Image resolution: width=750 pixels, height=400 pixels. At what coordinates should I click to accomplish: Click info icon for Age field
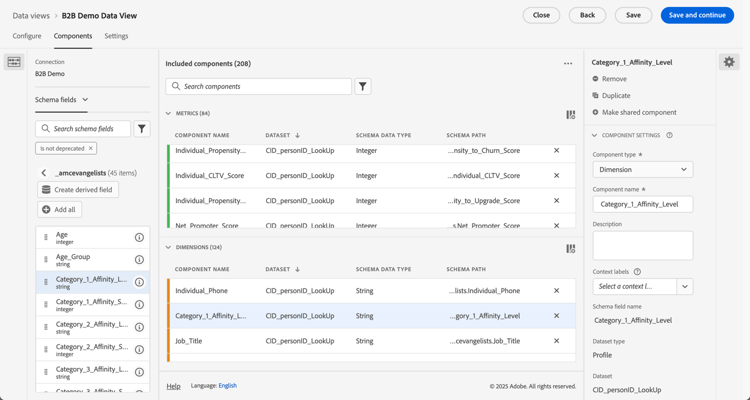click(139, 237)
